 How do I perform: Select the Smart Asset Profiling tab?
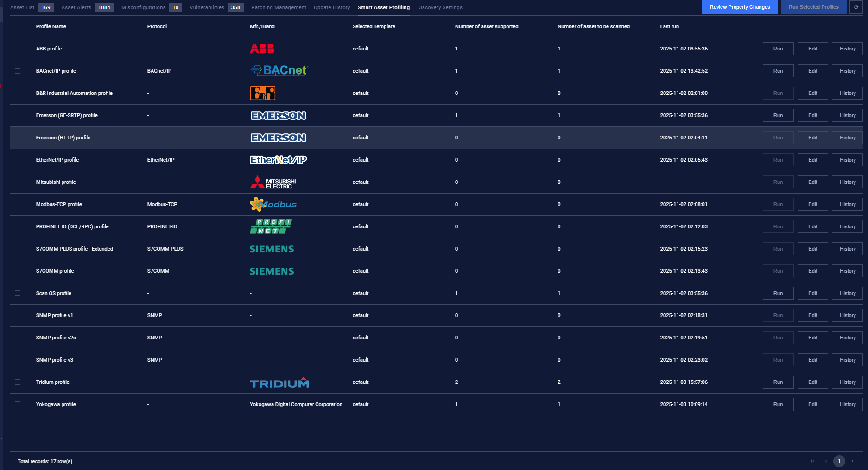384,7
